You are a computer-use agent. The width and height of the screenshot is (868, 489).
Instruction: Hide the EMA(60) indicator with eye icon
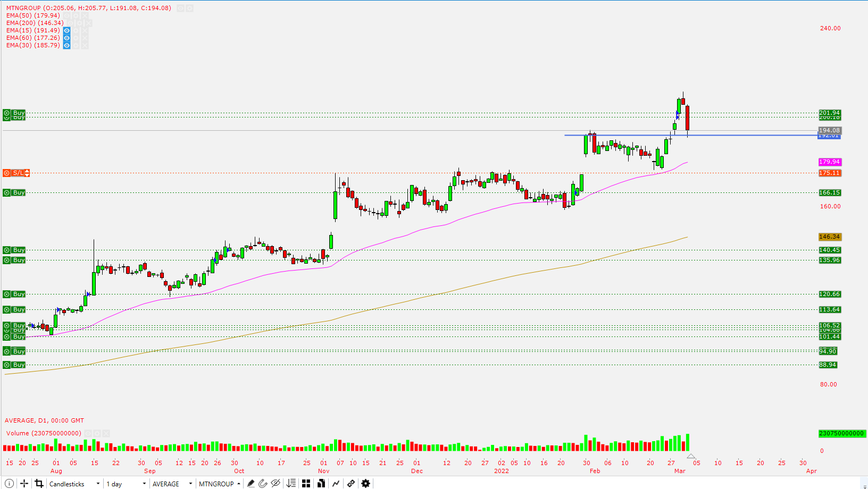[x=67, y=38]
